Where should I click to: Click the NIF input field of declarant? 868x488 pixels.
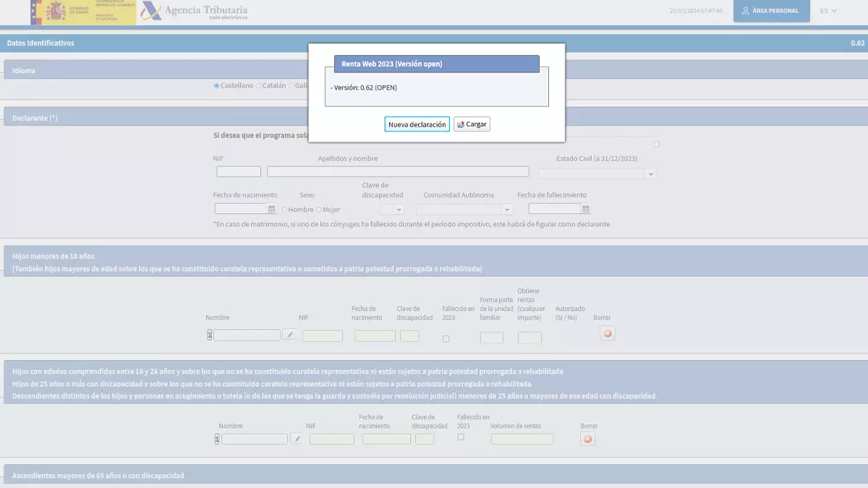[239, 171]
